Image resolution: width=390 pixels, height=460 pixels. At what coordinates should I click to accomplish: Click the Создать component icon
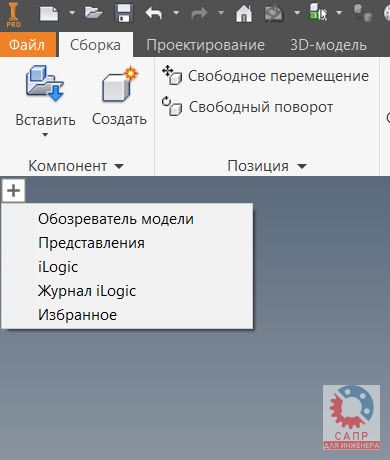119,84
